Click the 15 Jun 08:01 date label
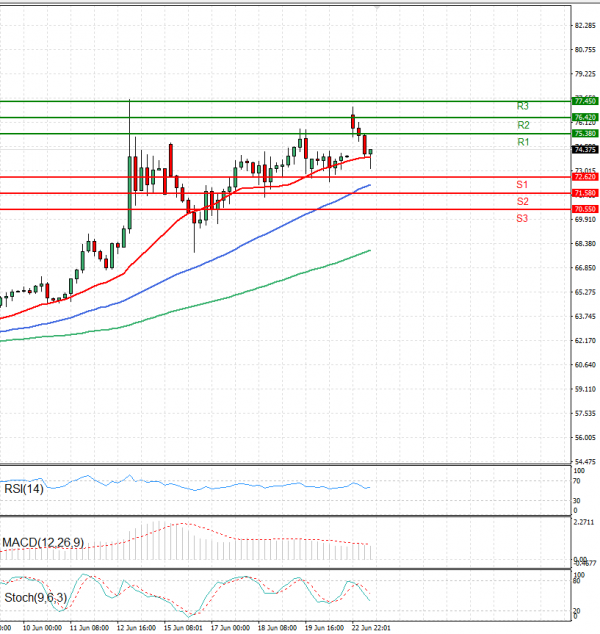Image resolution: width=600 pixels, height=634 pixels. pyautogui.click(x=183, y=628)
